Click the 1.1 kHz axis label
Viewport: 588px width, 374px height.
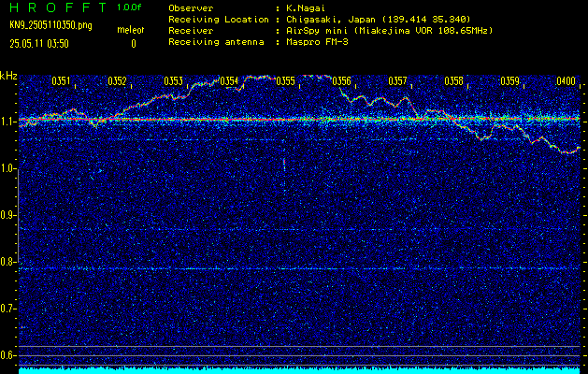pos(7,122)
